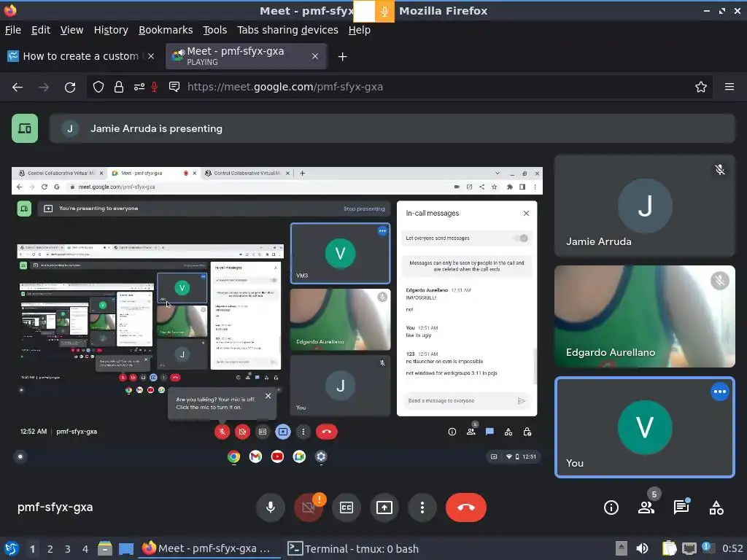This screenshot has width=747, height=560.
Task: Go back with the browser back arrow
Action: click(x=18, y=87)
